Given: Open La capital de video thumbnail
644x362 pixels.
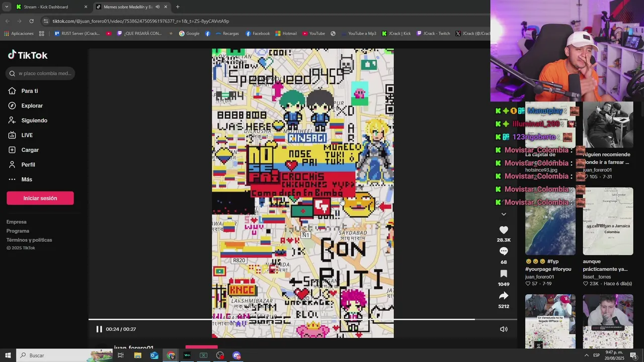Looking at the screenshot, I should 550,125.
